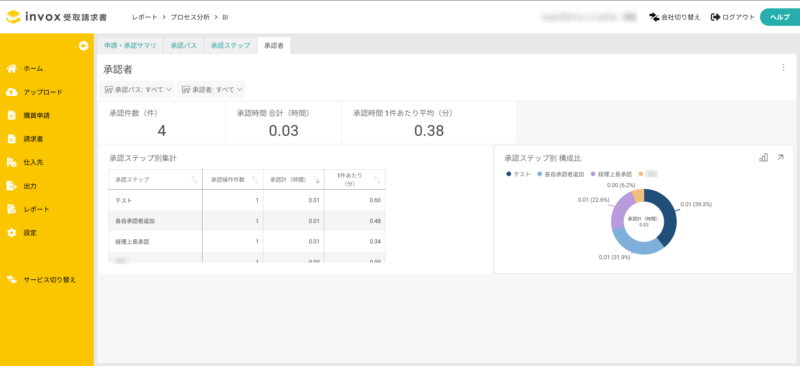This screenshot has width=800, height=366.
Task: Sort by 承認ステップ column arrows
Action: [x=194, y=180]
